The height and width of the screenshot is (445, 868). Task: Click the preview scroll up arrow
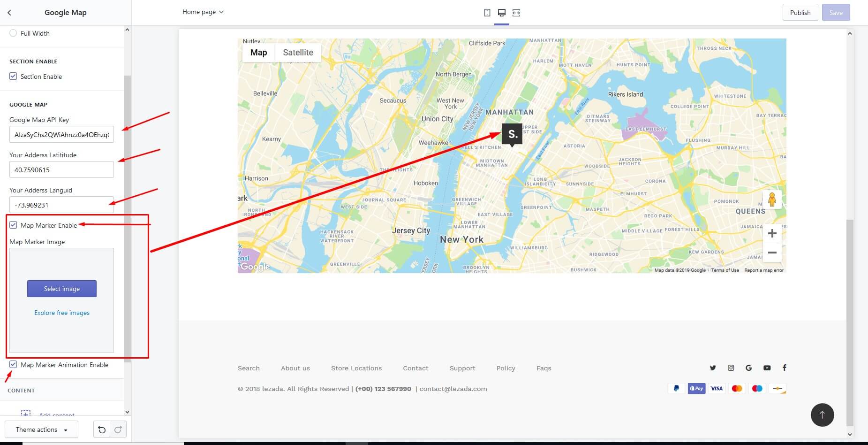click(850, 33)
